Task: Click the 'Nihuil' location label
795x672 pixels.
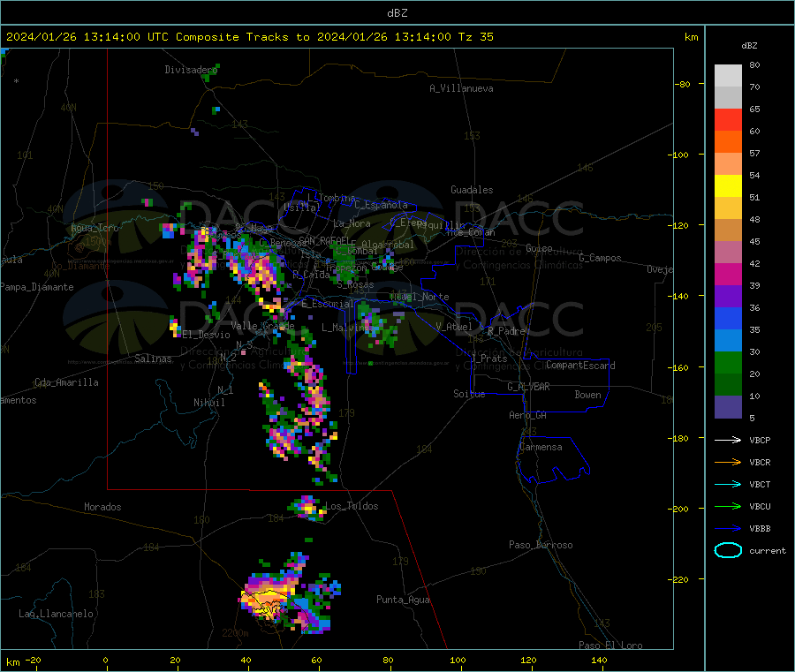Action: coord(208,403)
